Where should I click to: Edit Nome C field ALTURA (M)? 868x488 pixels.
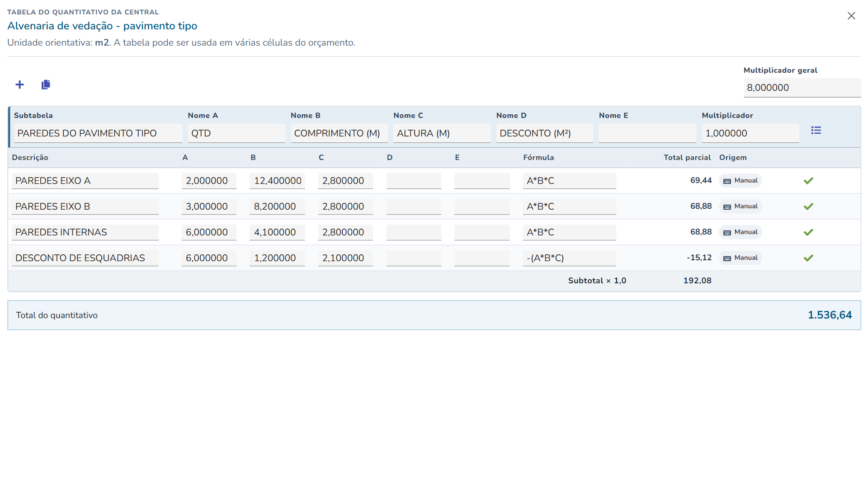(x=442, y=133)
